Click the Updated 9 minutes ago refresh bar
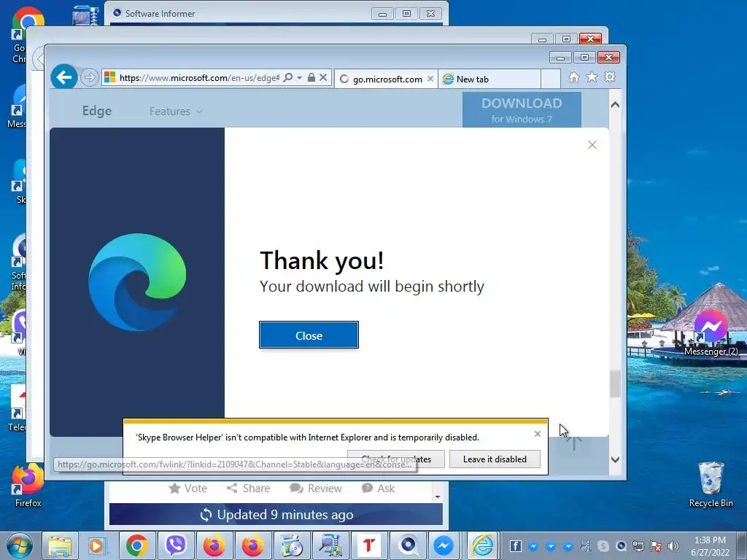Viewport: 747px width, 560px height. [x=276, y=514]
